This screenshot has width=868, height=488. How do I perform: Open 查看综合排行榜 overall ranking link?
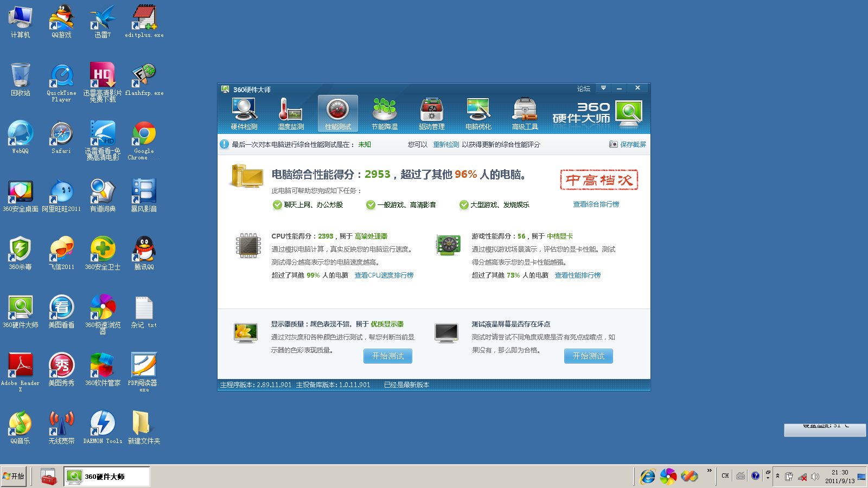[x=596, y=204]
